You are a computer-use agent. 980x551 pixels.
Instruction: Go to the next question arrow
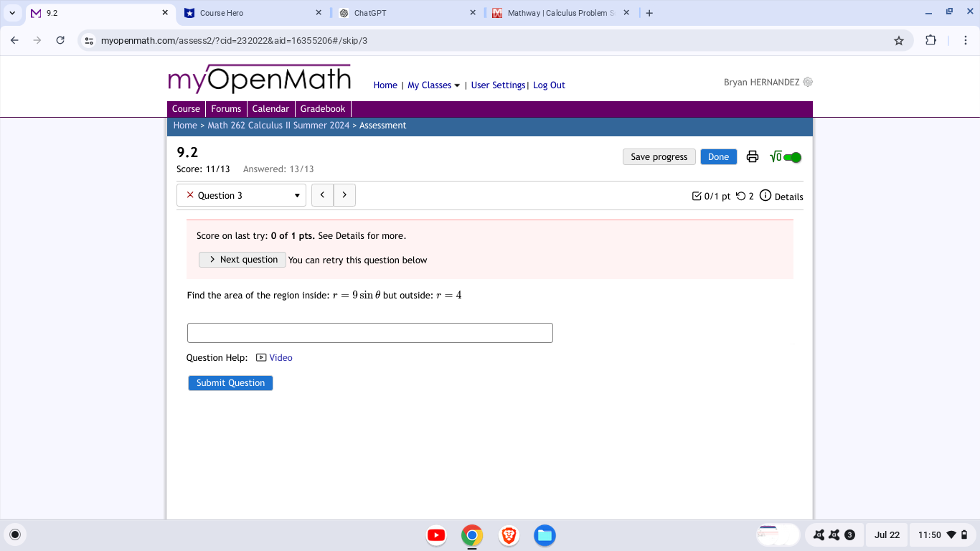click(x=344, y=195)
